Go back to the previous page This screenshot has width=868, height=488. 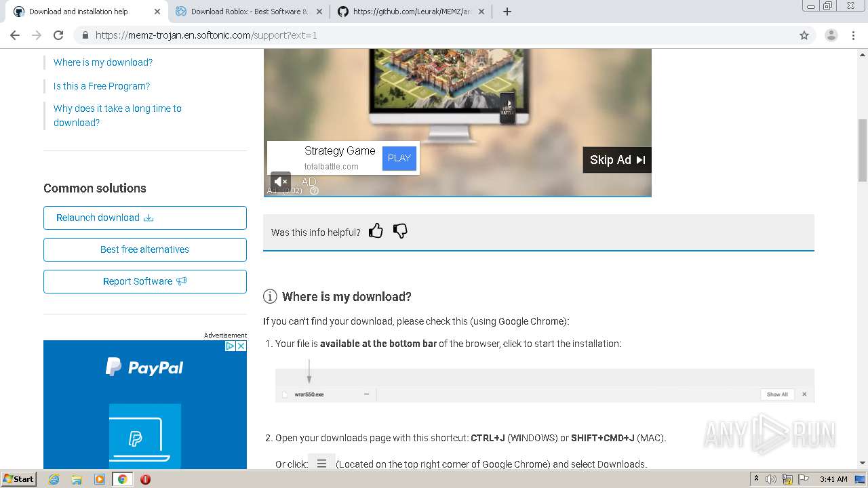15,35
